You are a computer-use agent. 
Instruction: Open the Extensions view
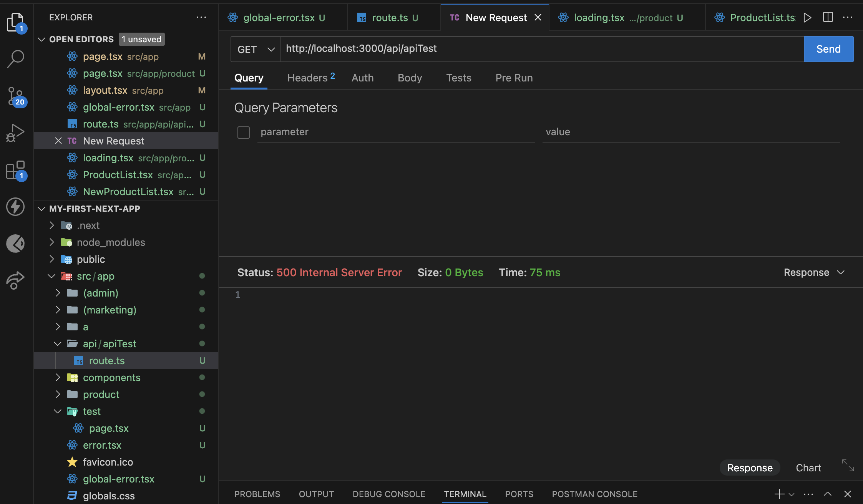point(16,170)
